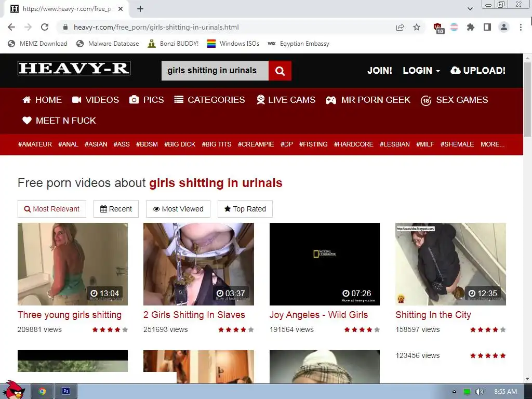This screenshot has width=532, height=399.
Task: Open a new tab with the plus button
Action: point(140,9)
